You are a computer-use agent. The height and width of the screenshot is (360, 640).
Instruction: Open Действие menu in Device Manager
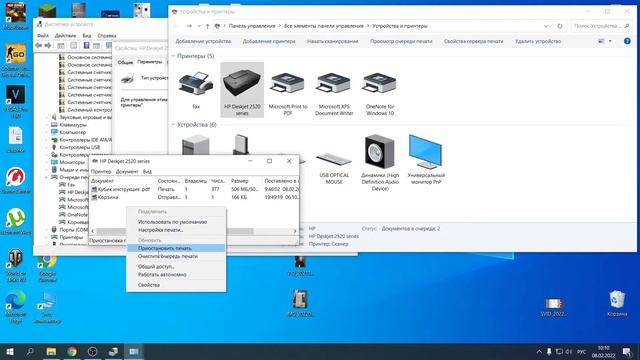(65, 36)
